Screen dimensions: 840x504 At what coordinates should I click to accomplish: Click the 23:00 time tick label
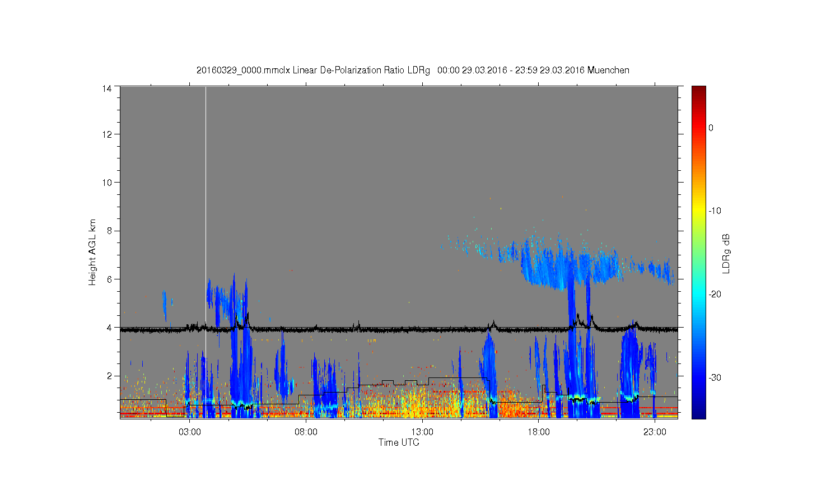click(655, 432)
